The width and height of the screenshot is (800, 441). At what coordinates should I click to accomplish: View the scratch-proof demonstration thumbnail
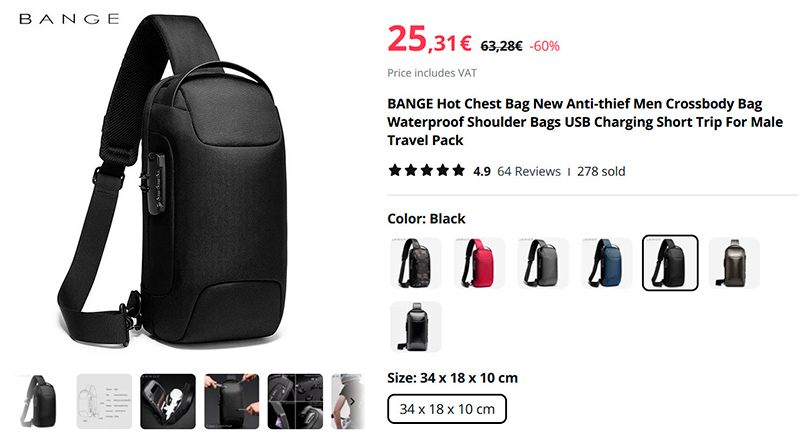click(232, 401)
